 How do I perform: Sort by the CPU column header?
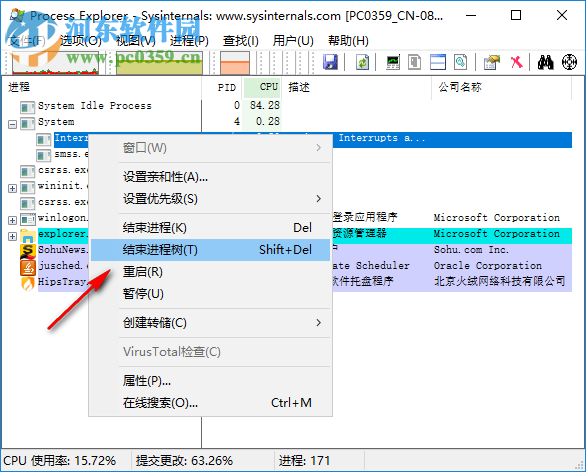coord(262,87)
